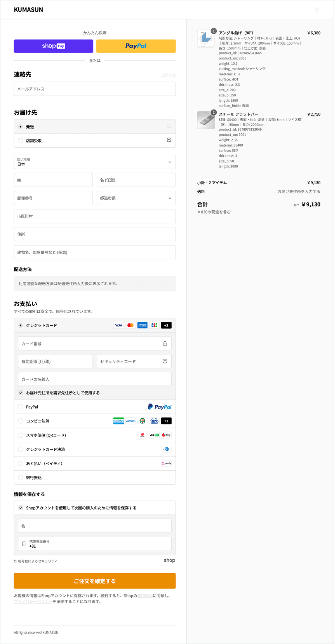Expand the 都道府県 prefecture dropdown
The width and height of the screenshot is (334, 644).
click(136, 198)
